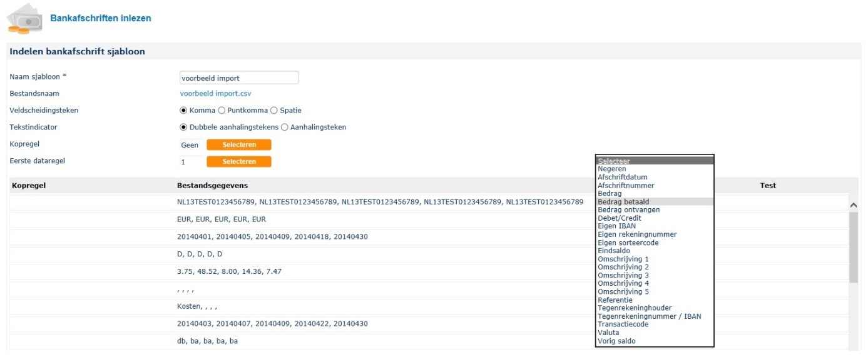Select Valuta from the dropdown options

coord(608,333)
